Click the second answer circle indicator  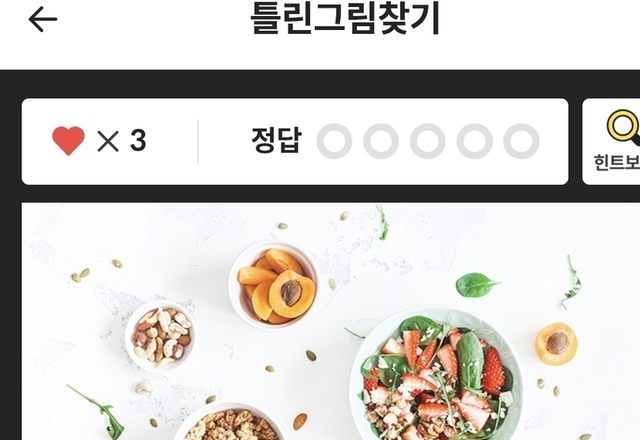(381, 141)
